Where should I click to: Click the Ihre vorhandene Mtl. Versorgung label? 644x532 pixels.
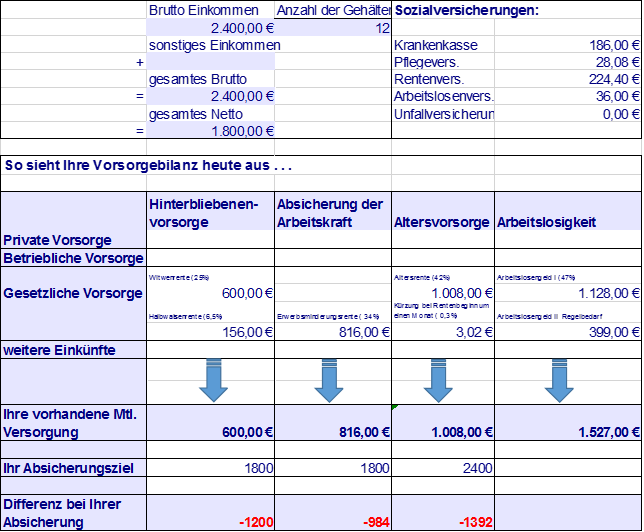pos(70,423)
